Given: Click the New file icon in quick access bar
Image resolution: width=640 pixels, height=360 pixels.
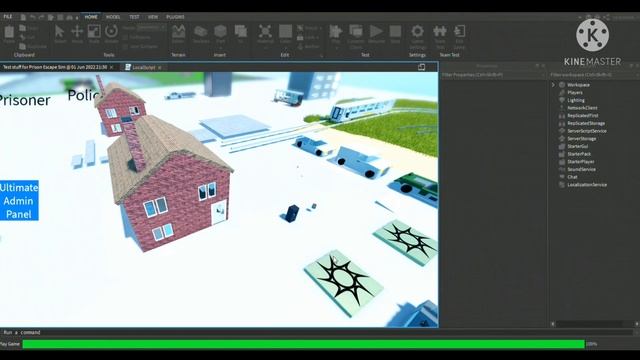Looking at the screenshot, I should pyautogui.click(x=23, y=17).
